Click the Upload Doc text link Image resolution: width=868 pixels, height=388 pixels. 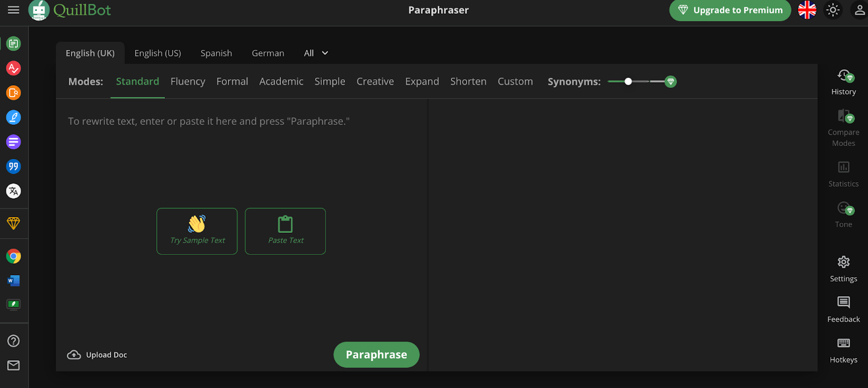click(106, 355)
